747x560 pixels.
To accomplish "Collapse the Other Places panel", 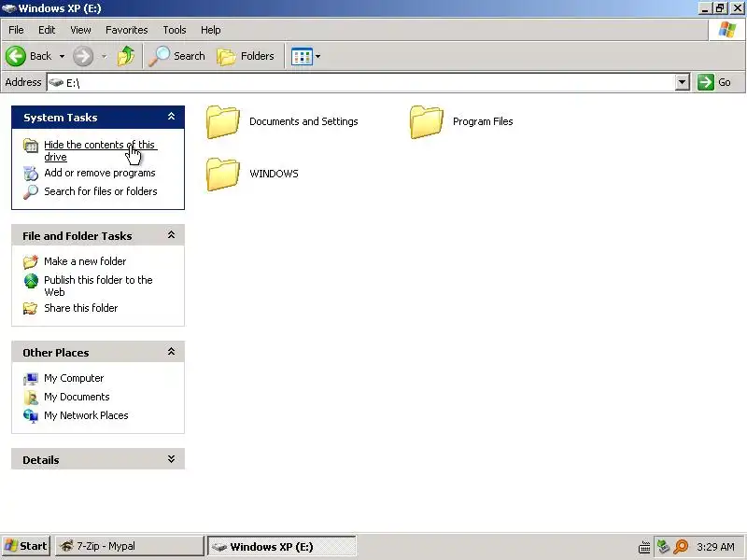I will 171,352.
